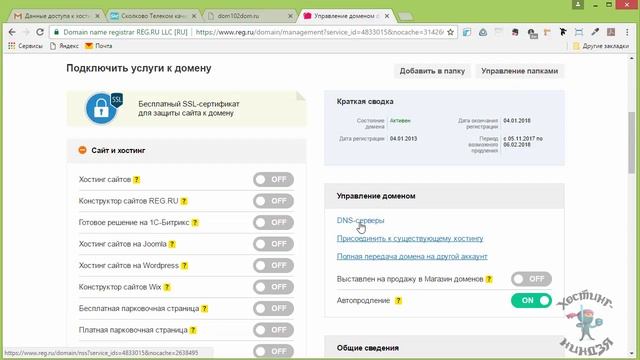Enable Хостинг сайтов на Joomla
Screen dimensions: 640x360
tap(273, 244)
